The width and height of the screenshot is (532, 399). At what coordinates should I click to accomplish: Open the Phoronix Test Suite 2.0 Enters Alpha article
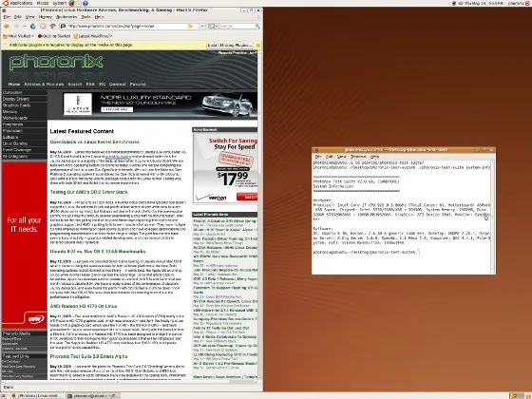(89, 356)
